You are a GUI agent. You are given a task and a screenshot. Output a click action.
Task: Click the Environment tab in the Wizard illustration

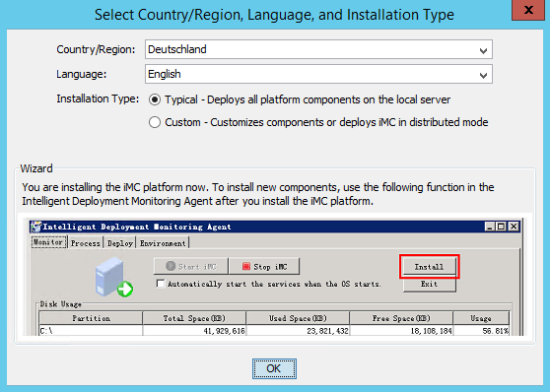coord(163,243)
